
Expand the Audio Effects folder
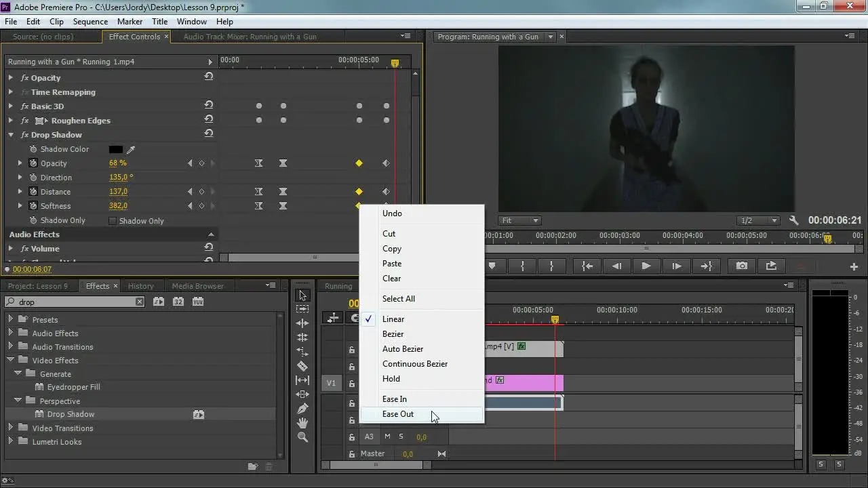tap(10, 333)
